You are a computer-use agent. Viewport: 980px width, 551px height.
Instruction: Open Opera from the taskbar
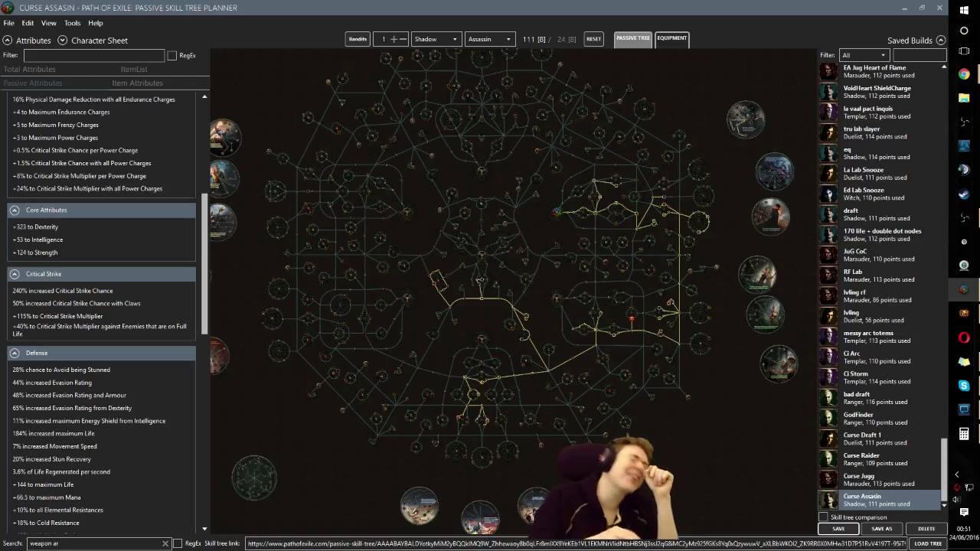click(964, 337)
